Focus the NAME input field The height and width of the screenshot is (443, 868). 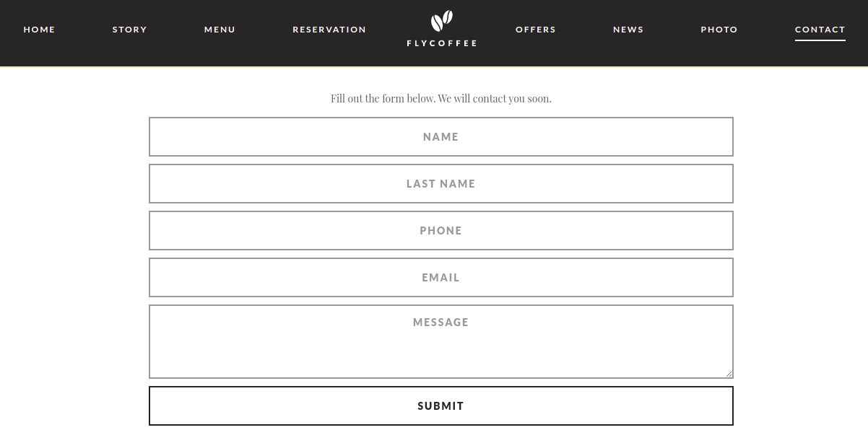440,137
